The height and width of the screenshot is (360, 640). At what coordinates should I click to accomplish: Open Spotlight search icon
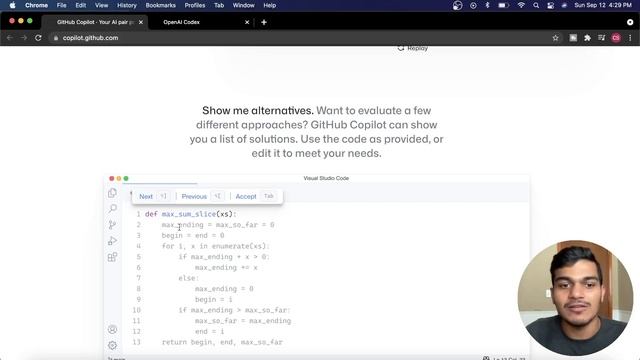pyautogui.click(x=536, y=5)
